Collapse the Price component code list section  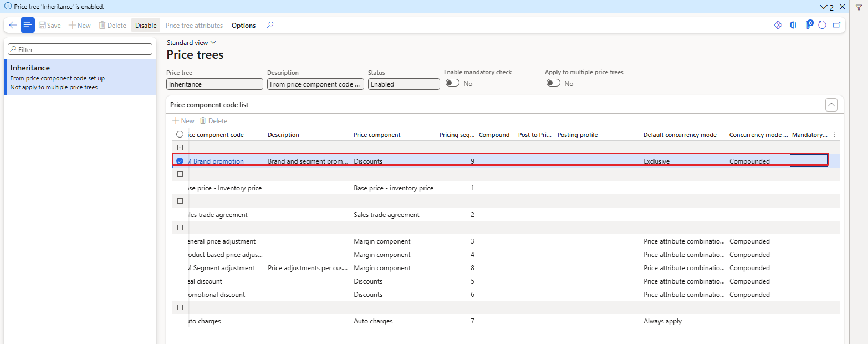point(831,104)
